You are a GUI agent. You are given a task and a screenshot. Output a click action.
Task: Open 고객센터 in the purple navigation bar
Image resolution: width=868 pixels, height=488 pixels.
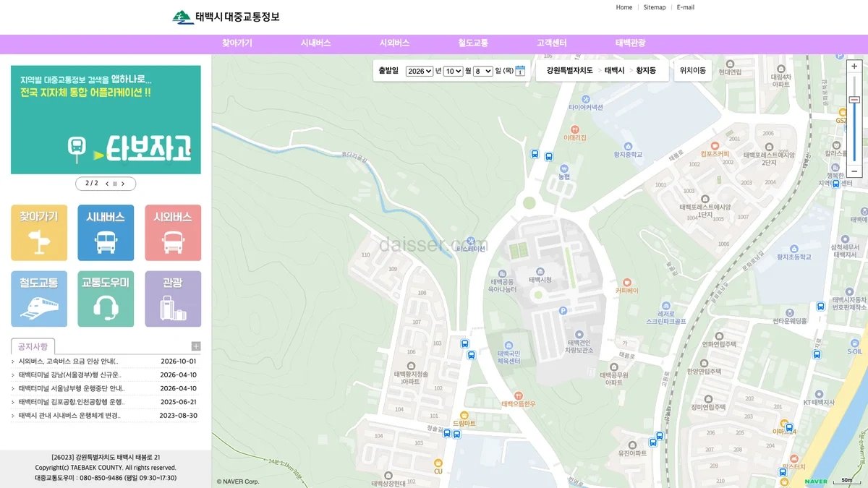[552, 43]
